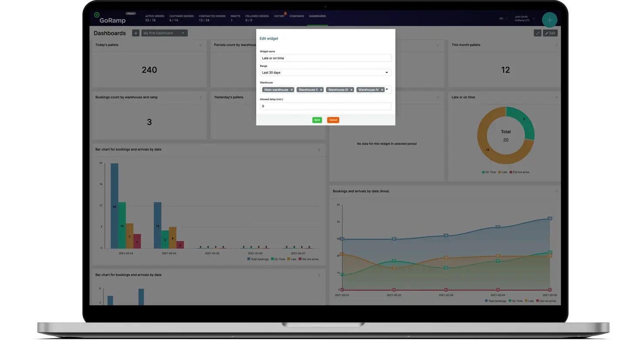644x348 pixels.
Task: Click the filter icon on Bookings and arrivals area chart
Action: point(556,191)
